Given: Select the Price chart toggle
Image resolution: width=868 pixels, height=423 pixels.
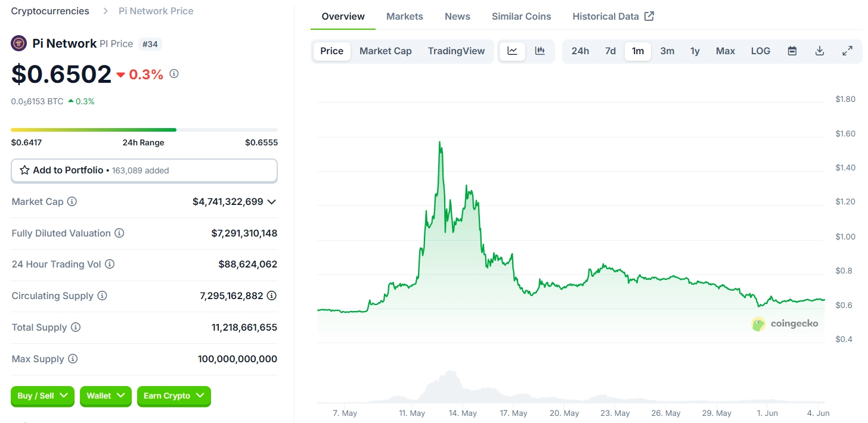Looking at the screenshot, I should pos(332,51).
